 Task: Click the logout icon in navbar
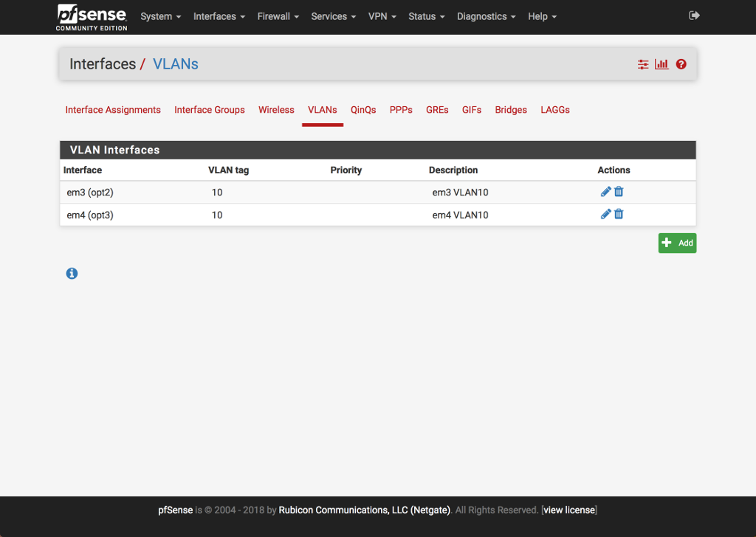click(x=694, y=16)
